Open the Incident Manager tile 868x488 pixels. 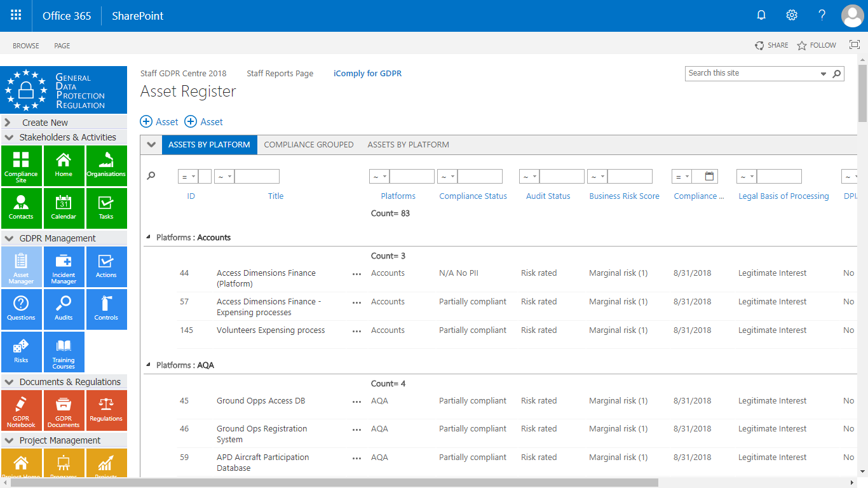pyautogui.click(x=64, y=267)
